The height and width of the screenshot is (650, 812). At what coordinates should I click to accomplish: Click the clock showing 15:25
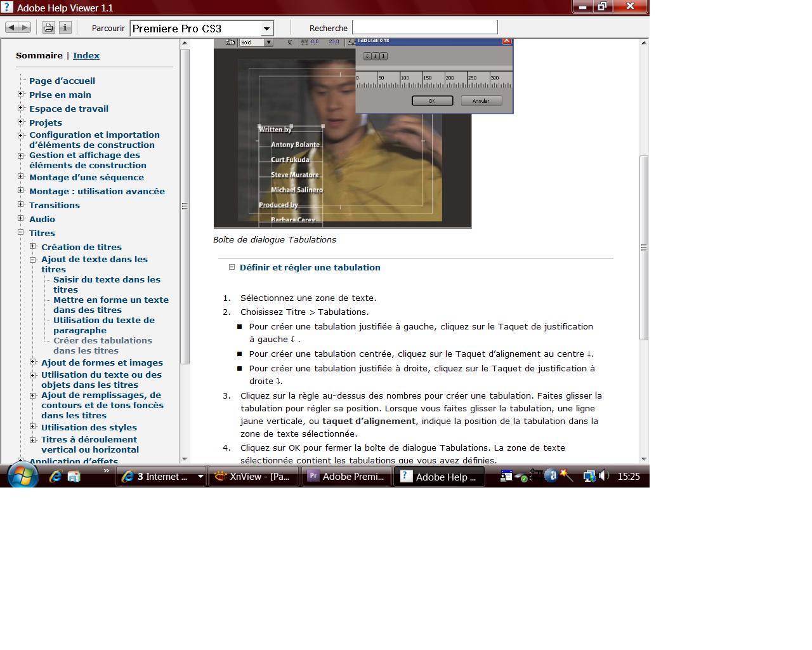click(629, 477)
